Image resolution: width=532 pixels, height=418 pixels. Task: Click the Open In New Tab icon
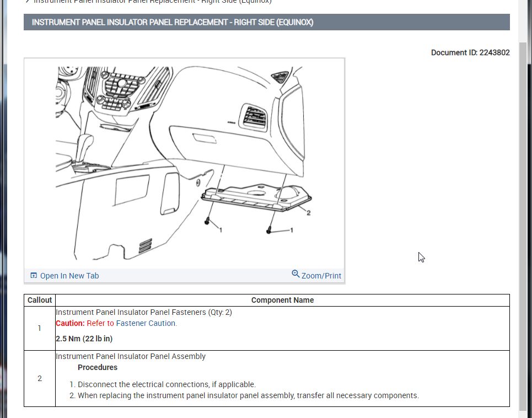point(34,276)
